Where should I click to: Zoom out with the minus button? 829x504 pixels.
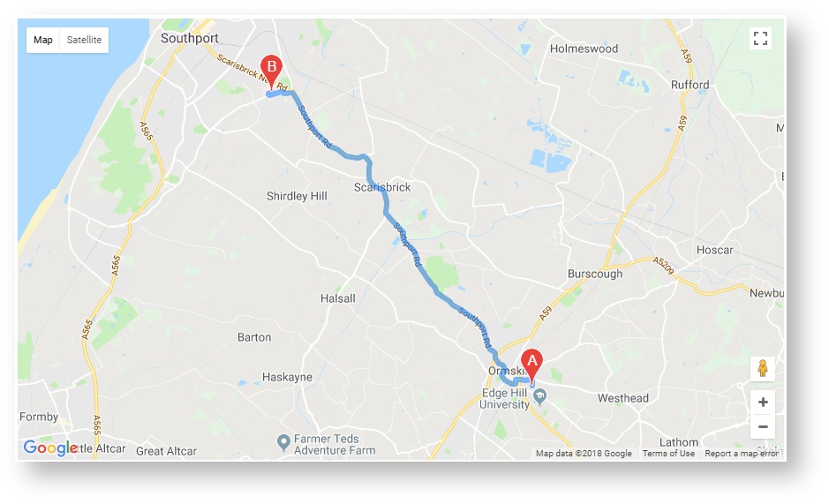(x=763, y=427)
